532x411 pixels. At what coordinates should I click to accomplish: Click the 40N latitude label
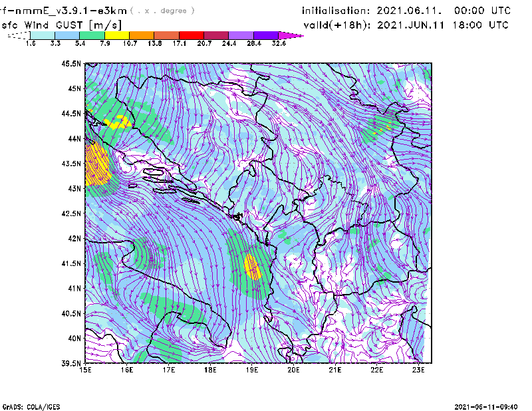74,339
